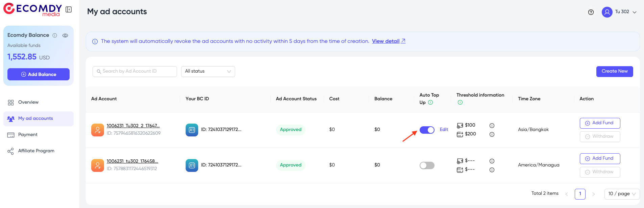Click the Auto Top Up info icon
Image resolution: width=644 pixels, height=208 pixels.
[x=430, y=103]
